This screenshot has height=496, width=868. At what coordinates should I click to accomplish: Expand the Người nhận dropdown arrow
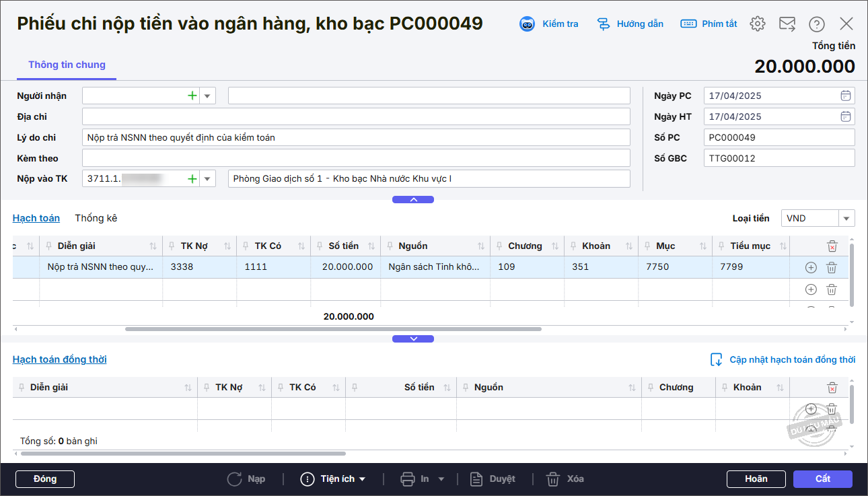[x=207, y=96]
